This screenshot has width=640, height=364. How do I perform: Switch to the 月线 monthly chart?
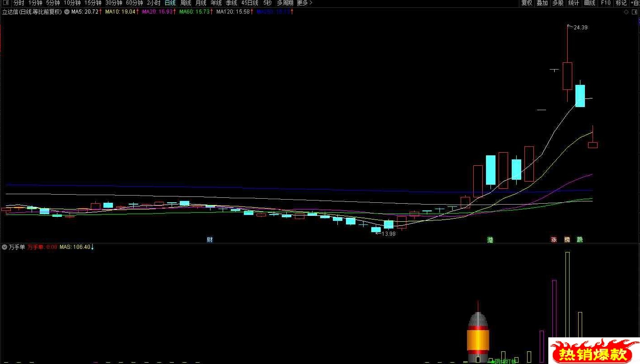tap(201, 3)
